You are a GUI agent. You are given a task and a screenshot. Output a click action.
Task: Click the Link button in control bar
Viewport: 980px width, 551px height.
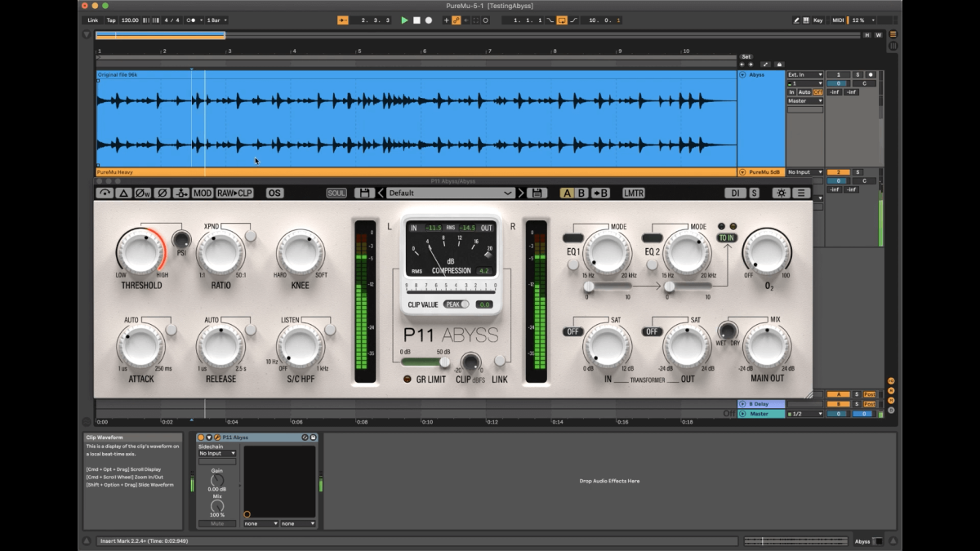(93, 20)
